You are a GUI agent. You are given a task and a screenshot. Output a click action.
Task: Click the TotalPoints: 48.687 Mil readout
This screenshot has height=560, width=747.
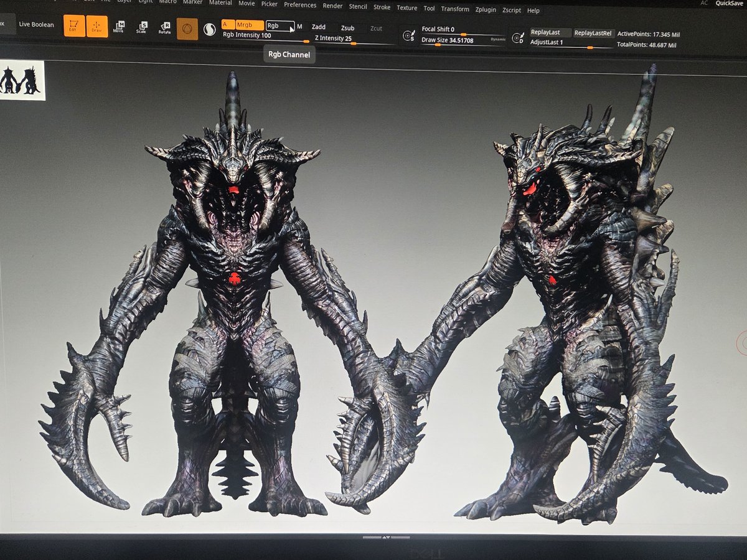(647, 45)
